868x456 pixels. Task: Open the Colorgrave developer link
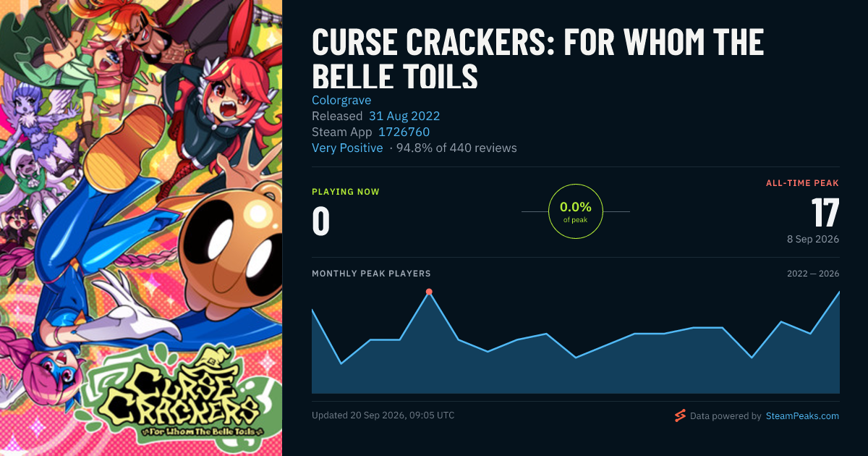341,100
